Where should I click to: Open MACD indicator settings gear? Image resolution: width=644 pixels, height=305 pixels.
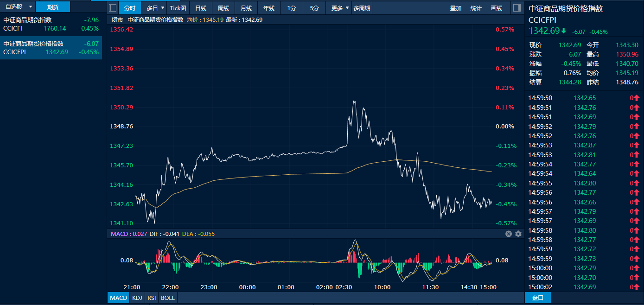(518, 234)
